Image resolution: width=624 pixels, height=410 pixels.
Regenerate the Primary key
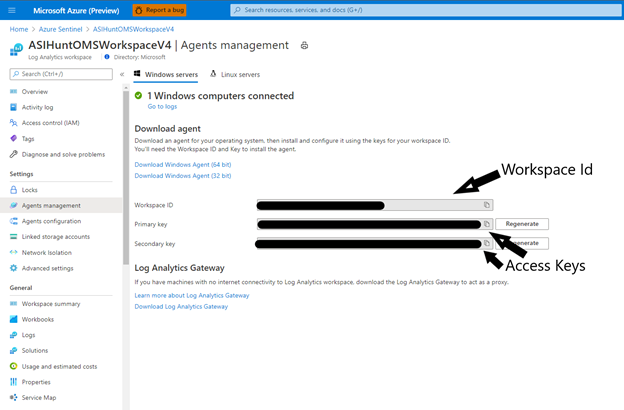click(522, 224)
